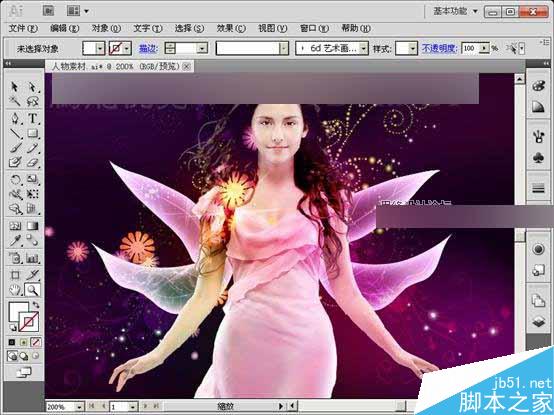Select the Paintbrush tool
This screenshot has width=554, height=415.
pyautogui.click(x=15, y=148)
